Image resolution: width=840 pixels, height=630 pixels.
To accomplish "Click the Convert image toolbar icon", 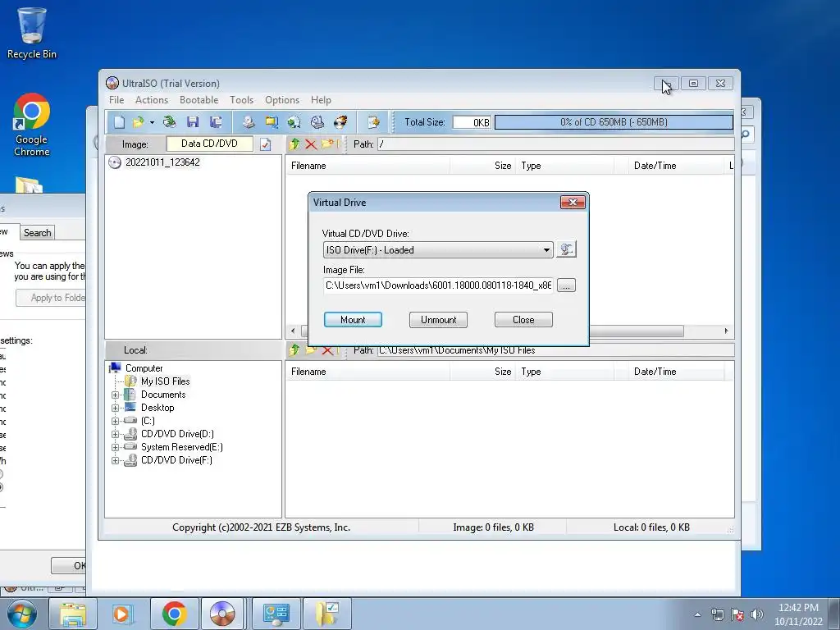I will [294, 122].
